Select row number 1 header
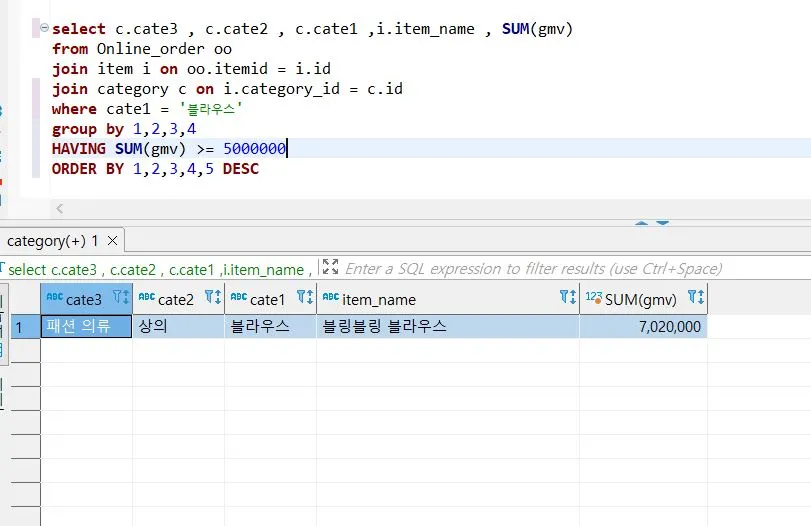811x526 pixels. tap(25, 327)
